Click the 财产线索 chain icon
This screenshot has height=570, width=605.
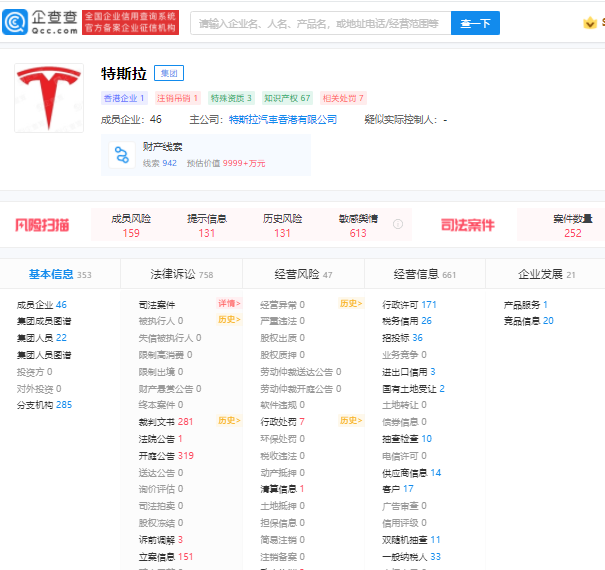[122, 155]
